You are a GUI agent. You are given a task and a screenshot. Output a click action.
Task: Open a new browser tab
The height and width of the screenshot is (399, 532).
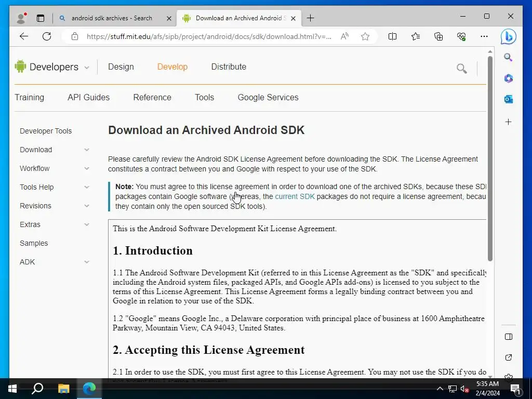(310, 18)
